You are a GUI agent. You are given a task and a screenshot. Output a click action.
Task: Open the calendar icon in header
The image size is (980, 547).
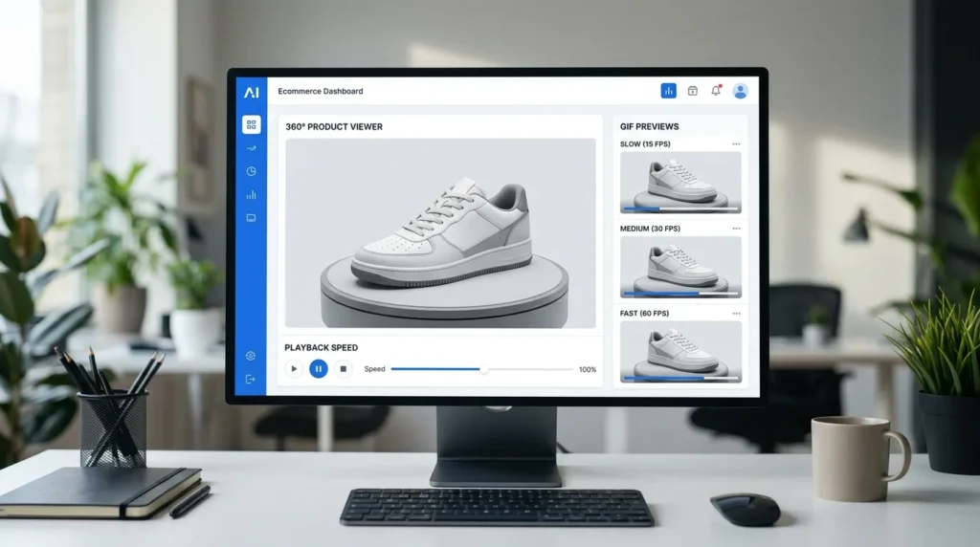pyautogui.click(x=693, y=91)
